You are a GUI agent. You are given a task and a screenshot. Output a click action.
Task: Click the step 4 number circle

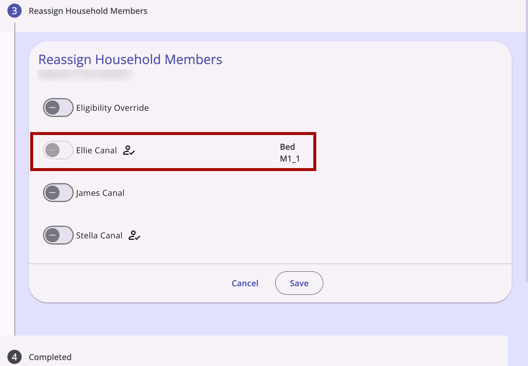[x=14, y=357]
